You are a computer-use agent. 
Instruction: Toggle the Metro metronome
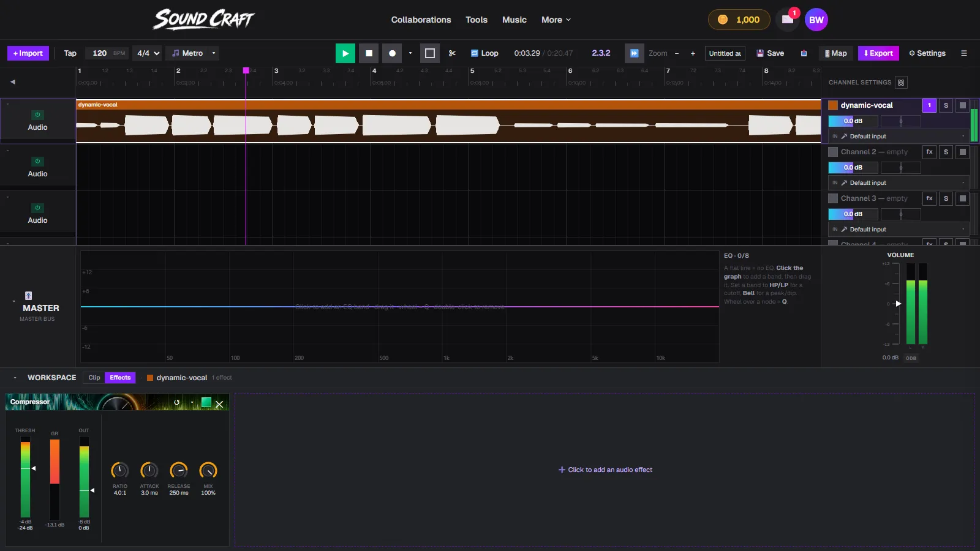[187, 53]
